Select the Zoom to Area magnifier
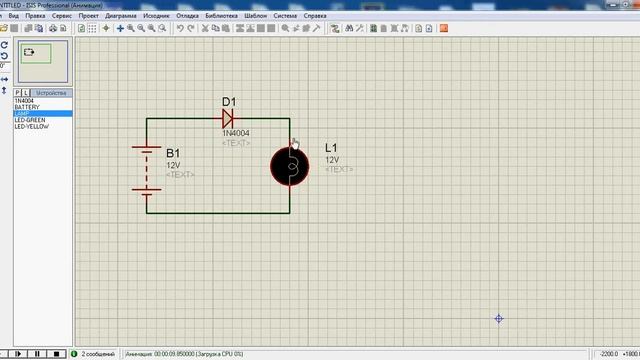 (162, 28)
